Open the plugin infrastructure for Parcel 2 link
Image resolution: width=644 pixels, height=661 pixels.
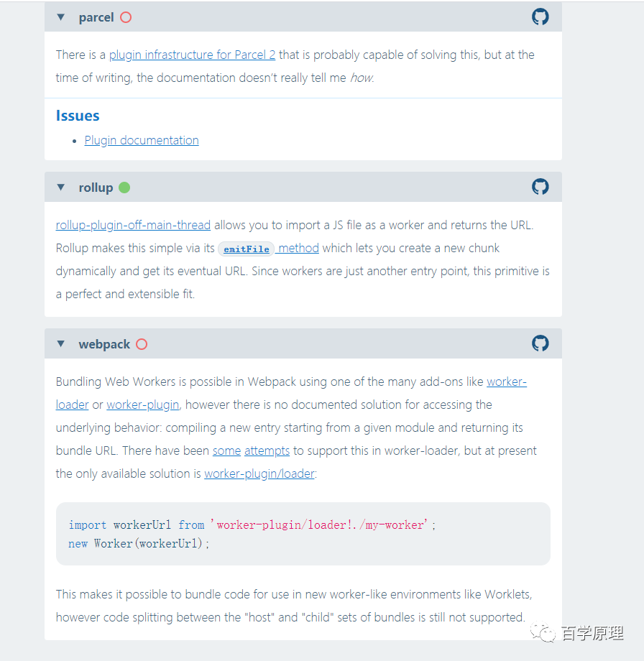coord(193,55)
